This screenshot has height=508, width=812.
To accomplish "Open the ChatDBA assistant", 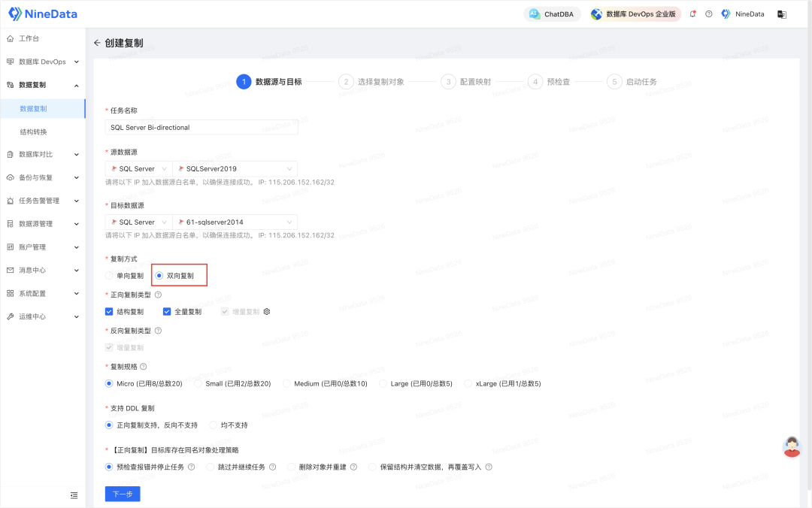I will pyautogui.click(x=552, y=14).
